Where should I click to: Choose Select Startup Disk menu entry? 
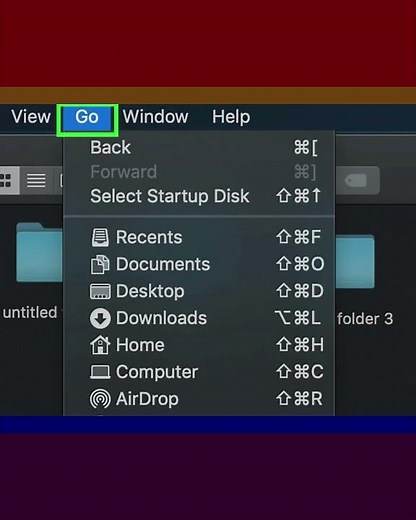click(199, 196)
